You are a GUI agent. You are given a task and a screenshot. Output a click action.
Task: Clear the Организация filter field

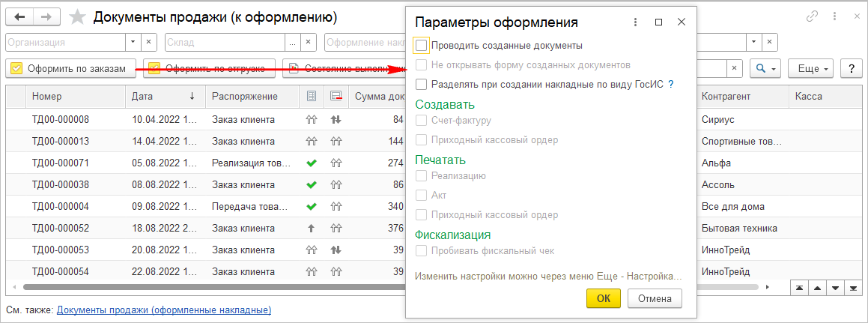148,42
